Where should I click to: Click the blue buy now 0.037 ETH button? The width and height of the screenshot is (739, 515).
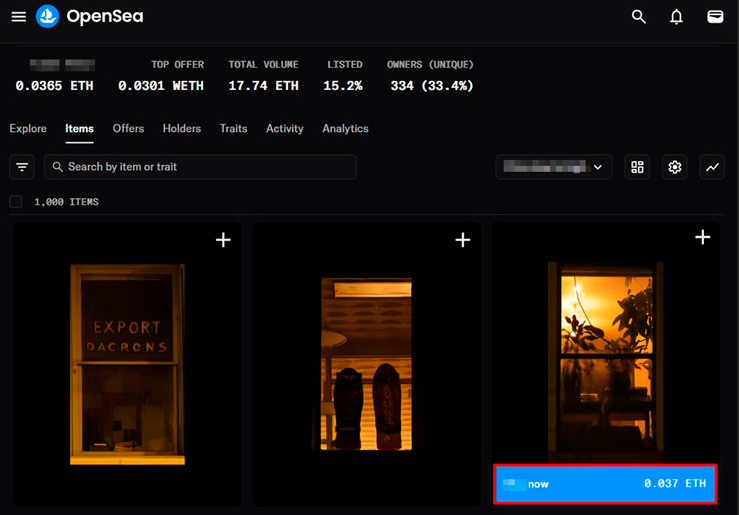coord(605,484)
